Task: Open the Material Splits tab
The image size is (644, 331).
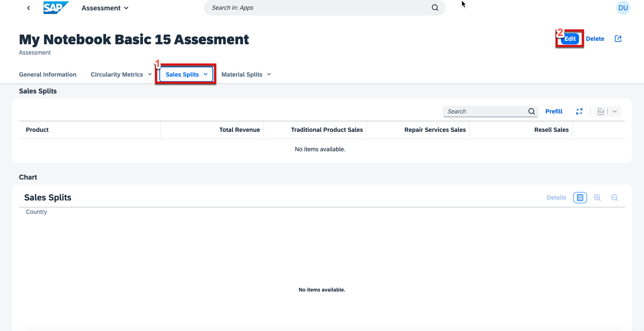Action: (242, 74)
